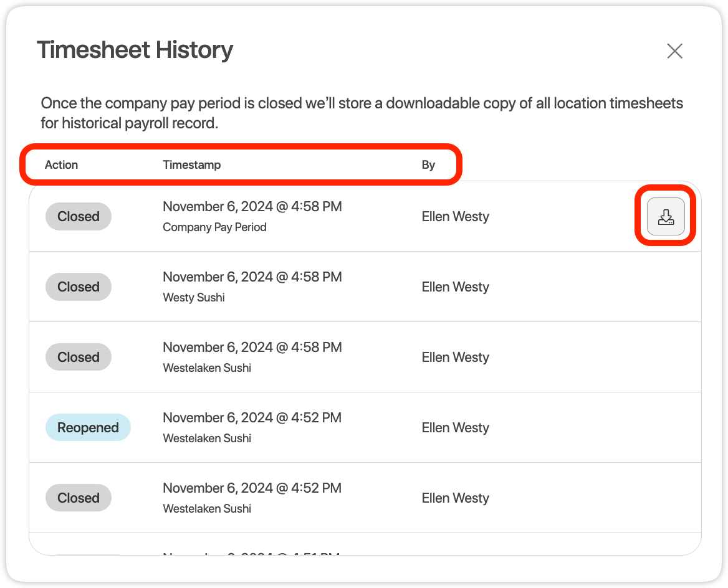Click Ellen Westy in Westy Sushi row
Image resolution: width=728 pixels, height=588 pixels.
pyautogui.click(x=455, y=287)
